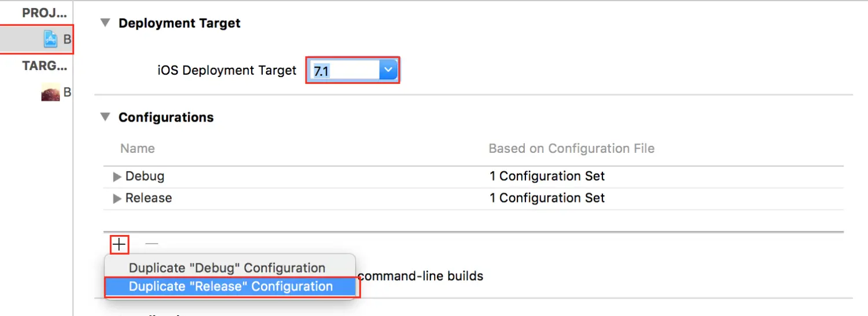The height and width of the screenshot is (316, 868).
Task: Remove configuration with the minus icon
Action: (x=152, y=244)
